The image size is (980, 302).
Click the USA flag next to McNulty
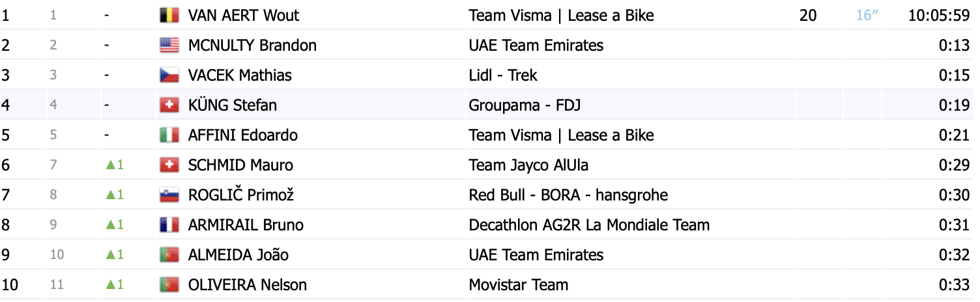169,45
